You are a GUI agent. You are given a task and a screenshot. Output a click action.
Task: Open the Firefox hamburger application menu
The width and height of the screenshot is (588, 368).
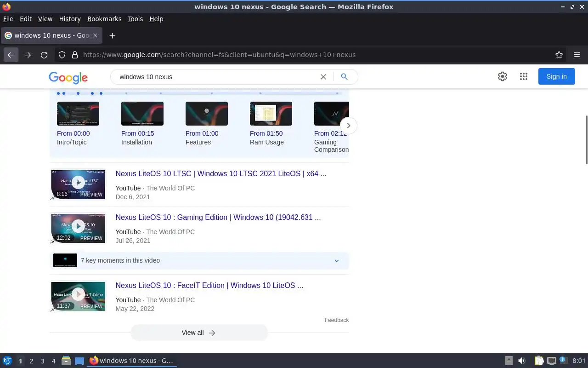click(577, 55)
